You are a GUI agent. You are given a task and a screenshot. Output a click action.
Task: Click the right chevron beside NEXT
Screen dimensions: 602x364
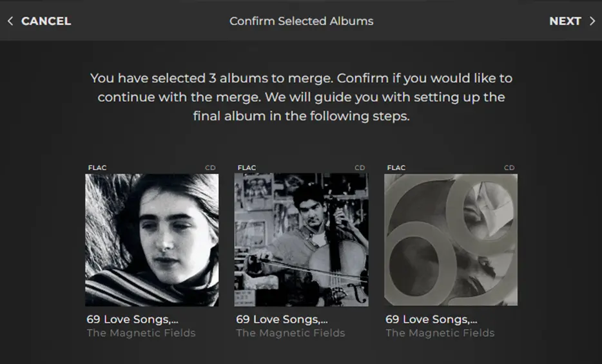pyautogui.click(x=592, y=21)
